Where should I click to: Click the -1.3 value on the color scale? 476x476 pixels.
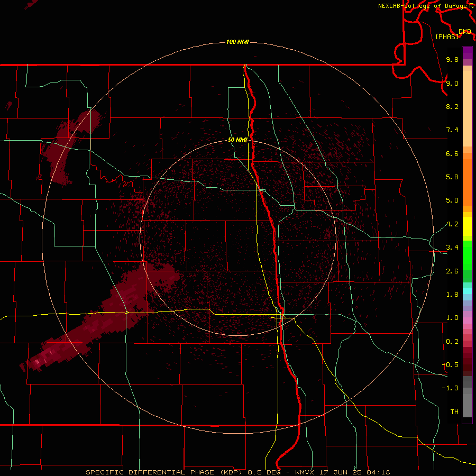tap(450, 388)
